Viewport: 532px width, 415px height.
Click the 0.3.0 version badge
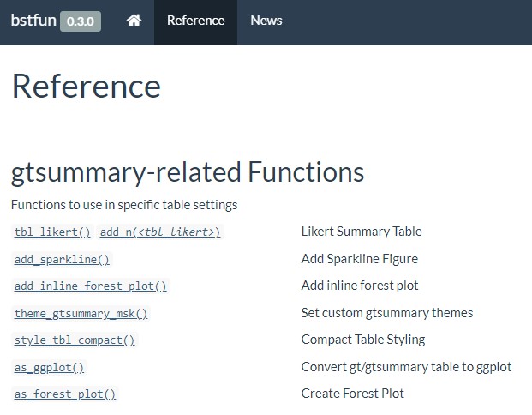tap(81, 21)
